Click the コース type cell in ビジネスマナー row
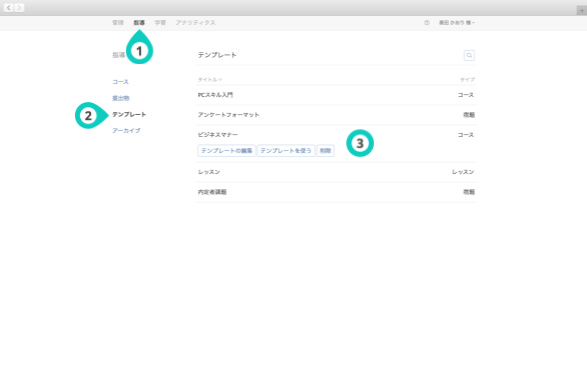 coord(466,135)
